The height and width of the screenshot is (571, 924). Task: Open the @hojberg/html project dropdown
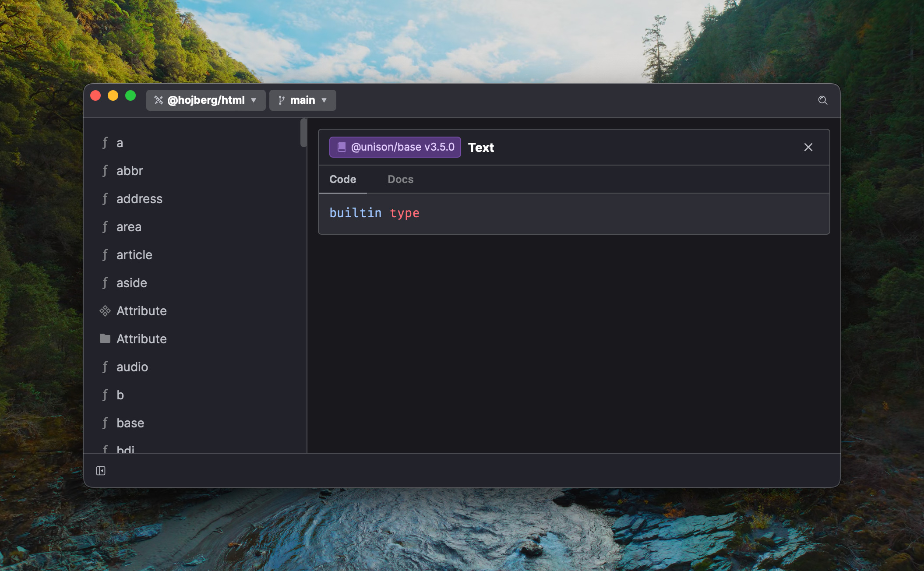point(206,100)
